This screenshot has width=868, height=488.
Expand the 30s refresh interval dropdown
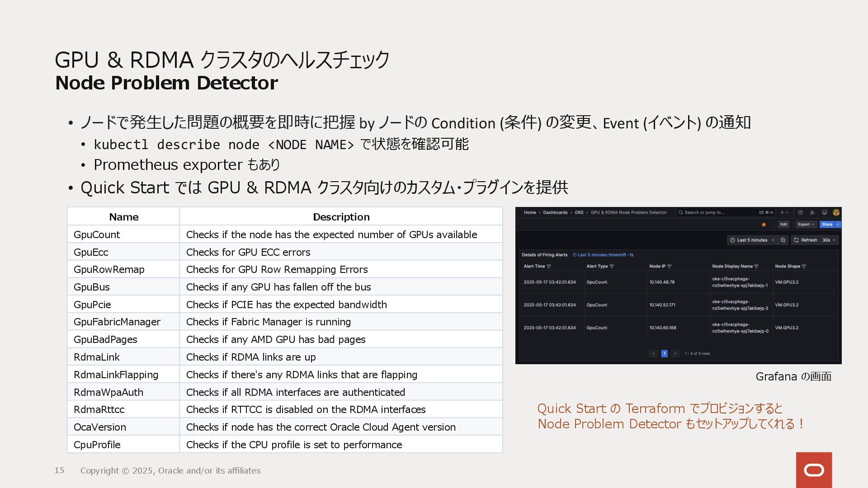click(829, 240)
